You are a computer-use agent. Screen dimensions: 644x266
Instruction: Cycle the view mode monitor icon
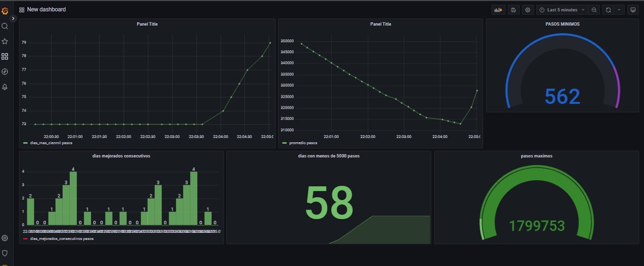pyautogui.click(x=633, y=9)
